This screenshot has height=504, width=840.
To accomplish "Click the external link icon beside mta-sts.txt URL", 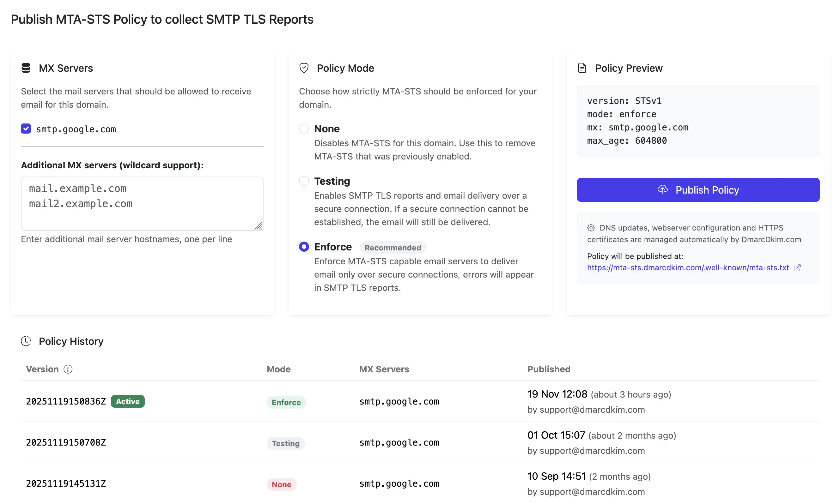I will tap(797, 268).
